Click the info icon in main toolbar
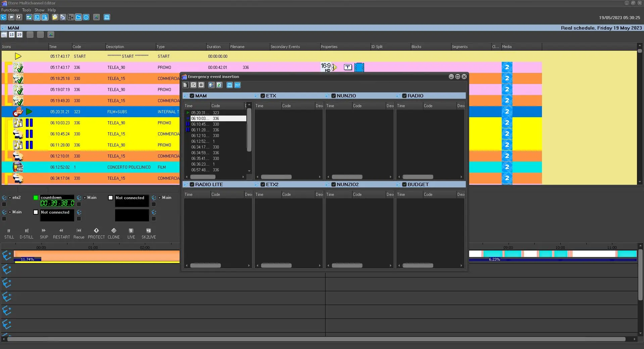Viewport: 644px width, 349px height. [x=86, y=17]
